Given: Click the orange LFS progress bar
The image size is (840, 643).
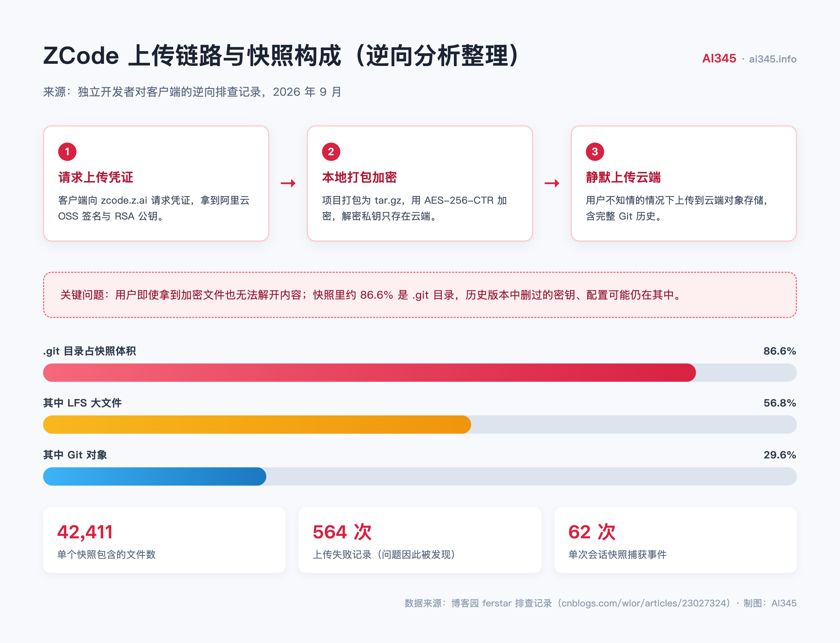Looking at the screenshot, I should [257, 425].
